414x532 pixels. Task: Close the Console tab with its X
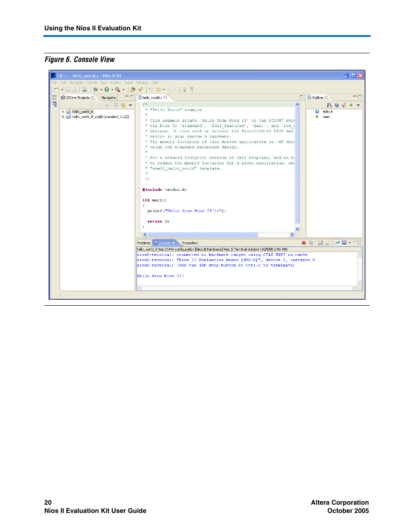pyautogui.click(x=173, y=243)
